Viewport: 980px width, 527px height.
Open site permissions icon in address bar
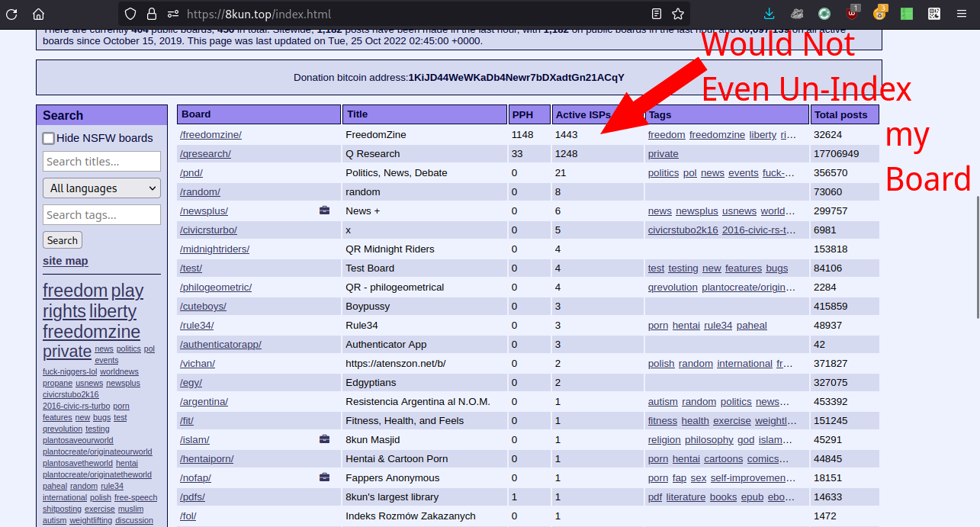pyautogui.click(x=173, y=14)
